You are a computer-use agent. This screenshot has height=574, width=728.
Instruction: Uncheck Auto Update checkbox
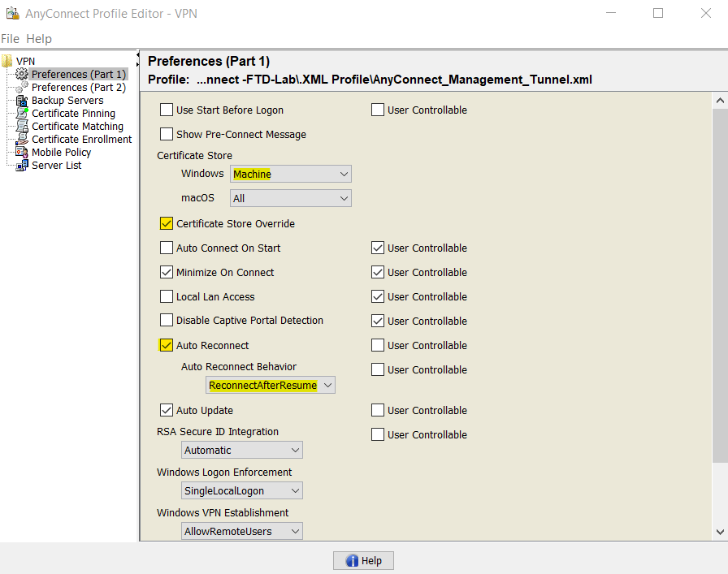(x=167, y=410)
